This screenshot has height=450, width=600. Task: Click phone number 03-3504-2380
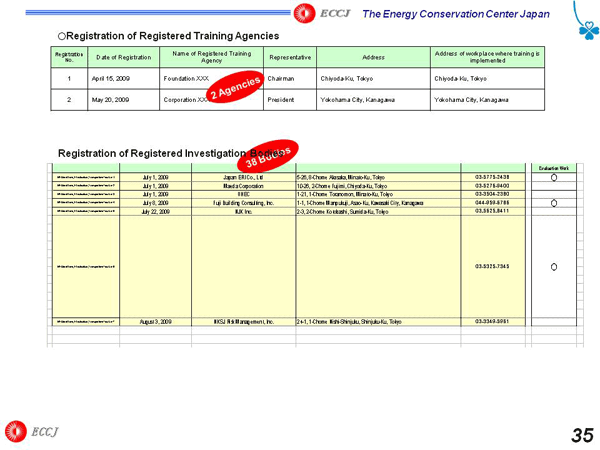click(492, 194)
